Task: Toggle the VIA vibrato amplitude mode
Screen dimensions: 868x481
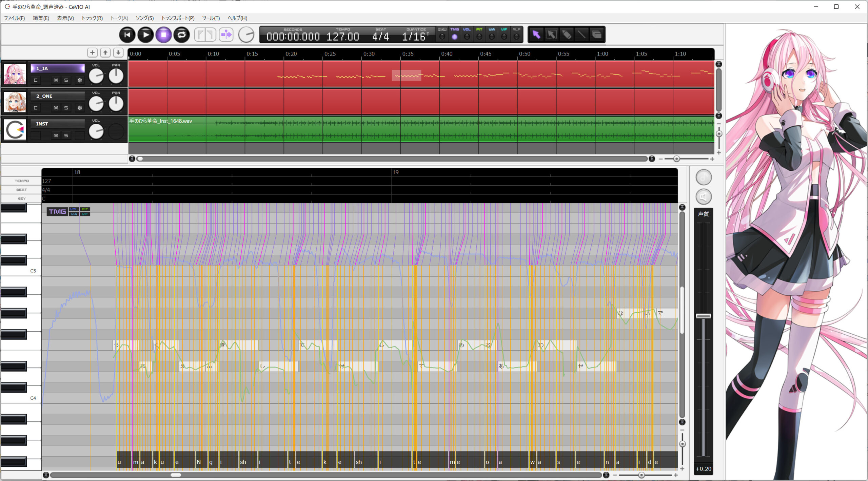Action: (x=492, y=35)
